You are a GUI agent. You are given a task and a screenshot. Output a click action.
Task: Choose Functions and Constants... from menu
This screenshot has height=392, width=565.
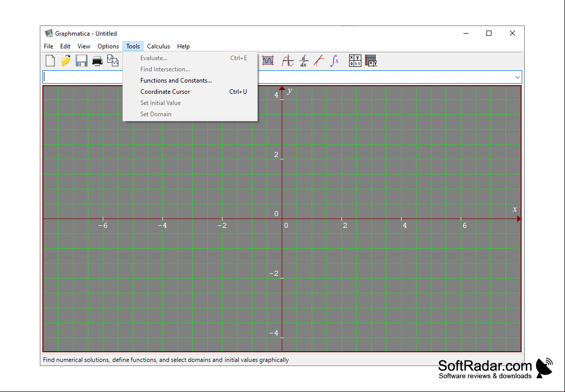tap(190, 80)
